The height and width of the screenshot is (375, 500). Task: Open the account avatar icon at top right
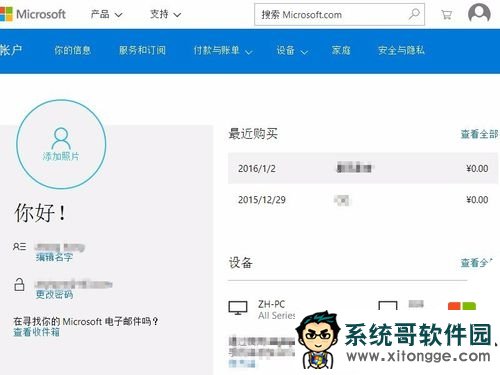[479, 13]
